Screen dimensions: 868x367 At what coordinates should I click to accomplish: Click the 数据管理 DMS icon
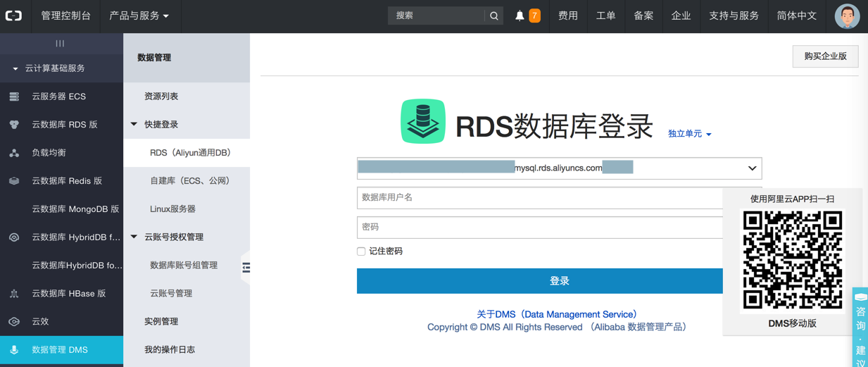click(x=14, y=350)
